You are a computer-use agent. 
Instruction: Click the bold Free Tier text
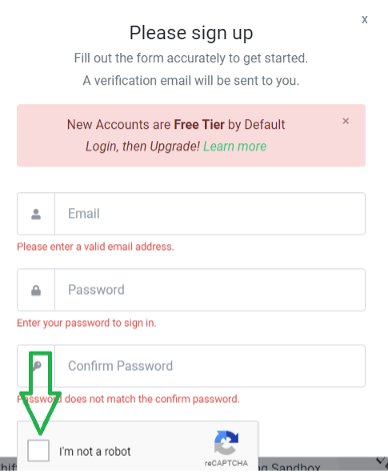click(199, 125)
